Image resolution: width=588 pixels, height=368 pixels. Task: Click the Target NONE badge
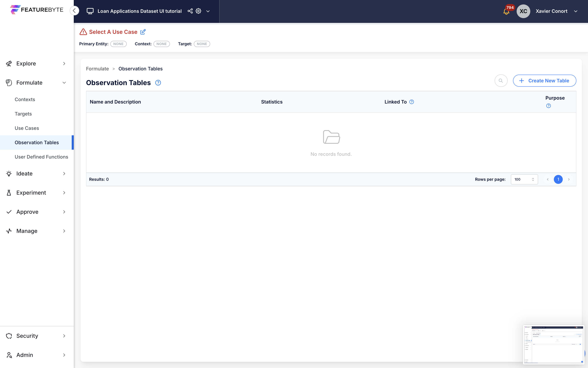202,44
